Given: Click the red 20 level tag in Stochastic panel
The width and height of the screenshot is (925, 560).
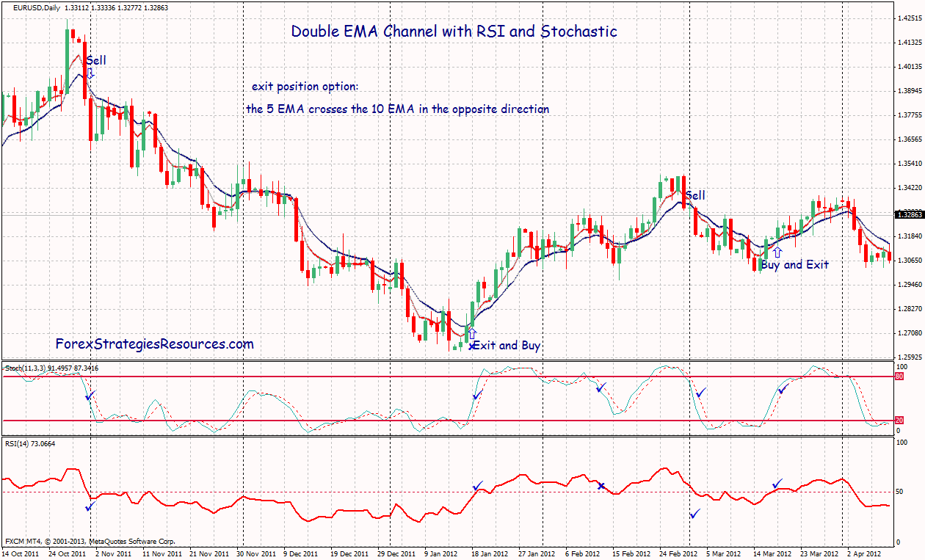Looking at the screenshot, I should (899, 421).
